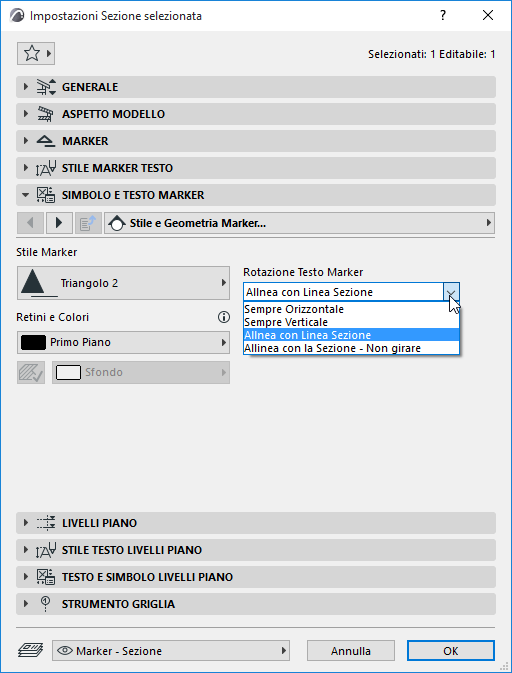Click the STILE TESTO LIVELLI PIANO icon

pos(46,550)
